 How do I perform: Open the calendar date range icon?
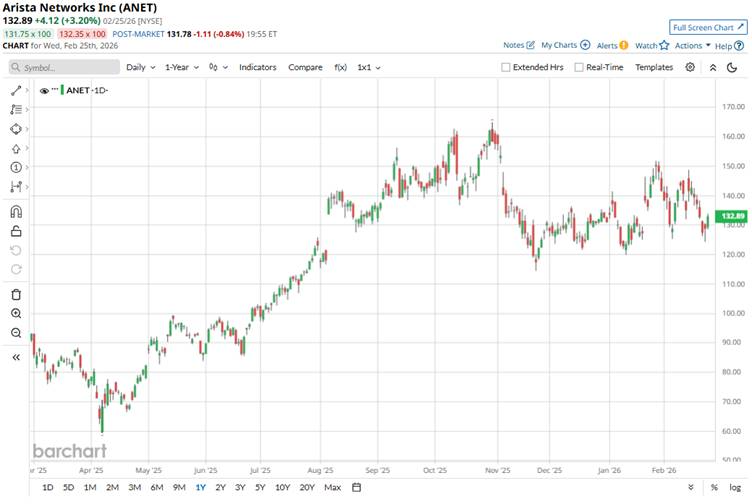(356, 488)
